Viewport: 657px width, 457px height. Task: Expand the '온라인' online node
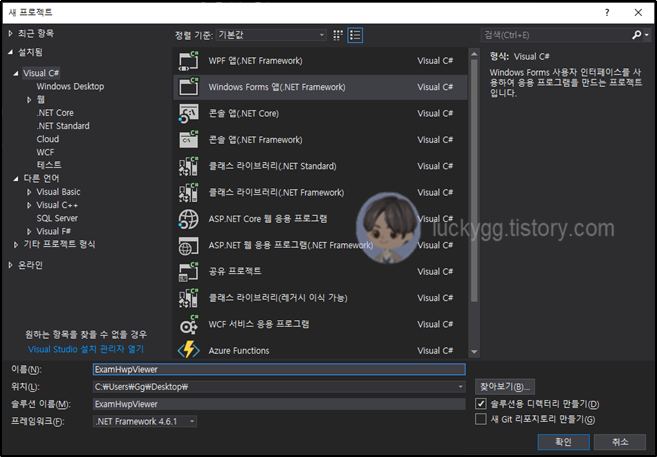point(10,265)
